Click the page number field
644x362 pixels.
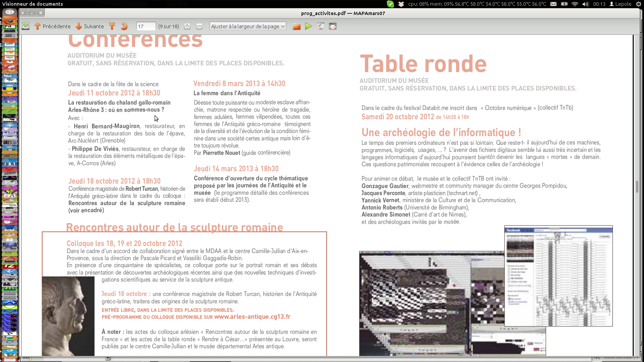[x=146, y=26]
